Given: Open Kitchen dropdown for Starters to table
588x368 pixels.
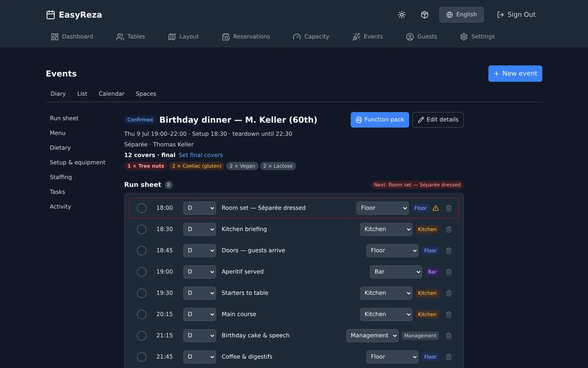Looking at the screenshot, I should click(x=386, y=293).
